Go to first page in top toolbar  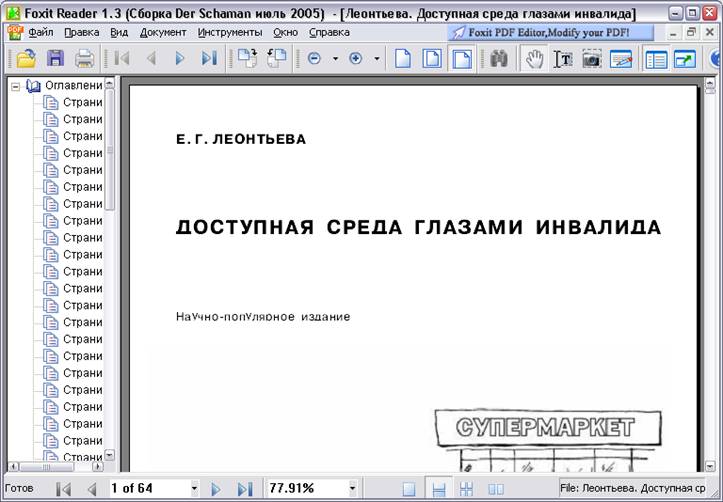tap(122, 59)
